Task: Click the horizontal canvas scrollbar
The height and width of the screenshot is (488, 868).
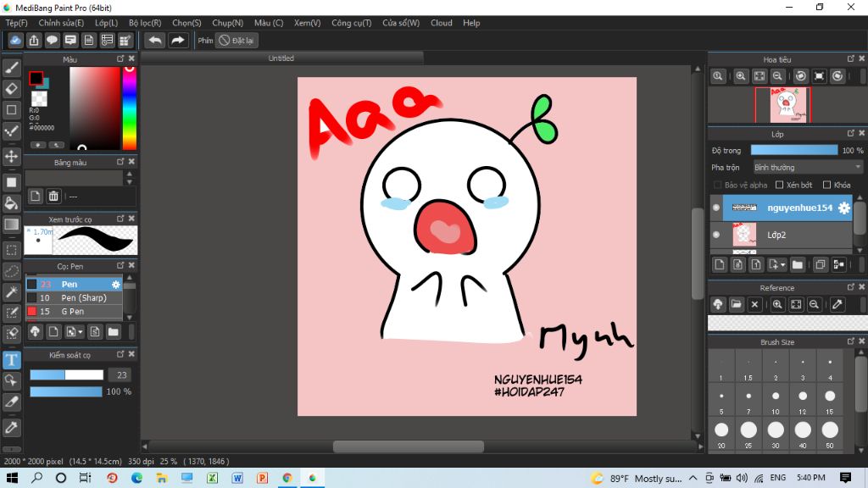Action: [x=409, y=446]
